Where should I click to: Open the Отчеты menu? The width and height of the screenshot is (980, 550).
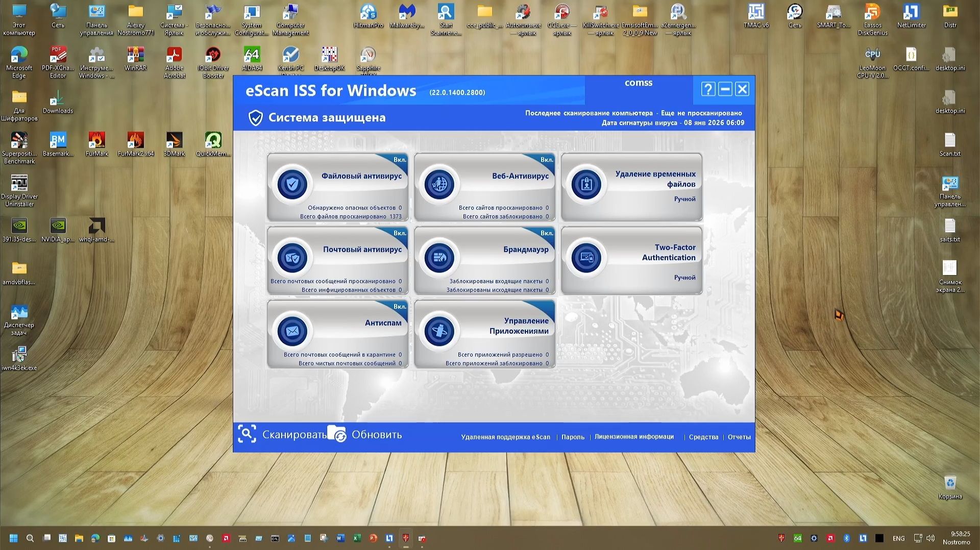(x=739, y=437)
